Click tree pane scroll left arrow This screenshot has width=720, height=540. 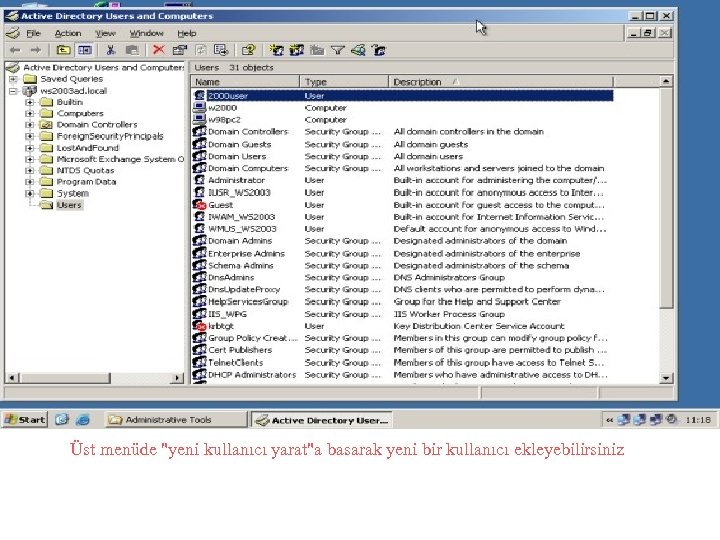click(12, 378)
